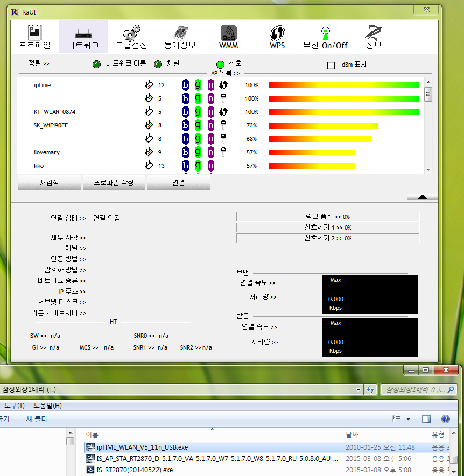Click Explorer search field 삼성외장1테라
Viewport: 464px width, 476px height.
click(x=414, y=389)
